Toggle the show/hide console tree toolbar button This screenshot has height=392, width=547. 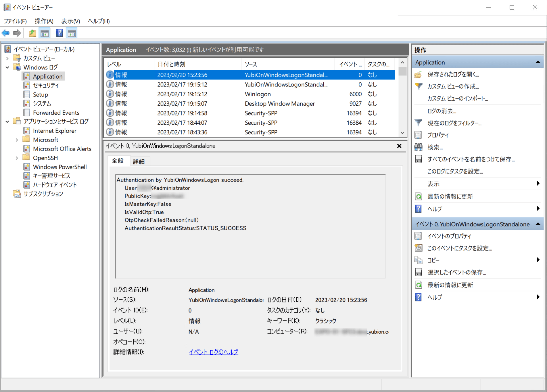tap(45, 33)
